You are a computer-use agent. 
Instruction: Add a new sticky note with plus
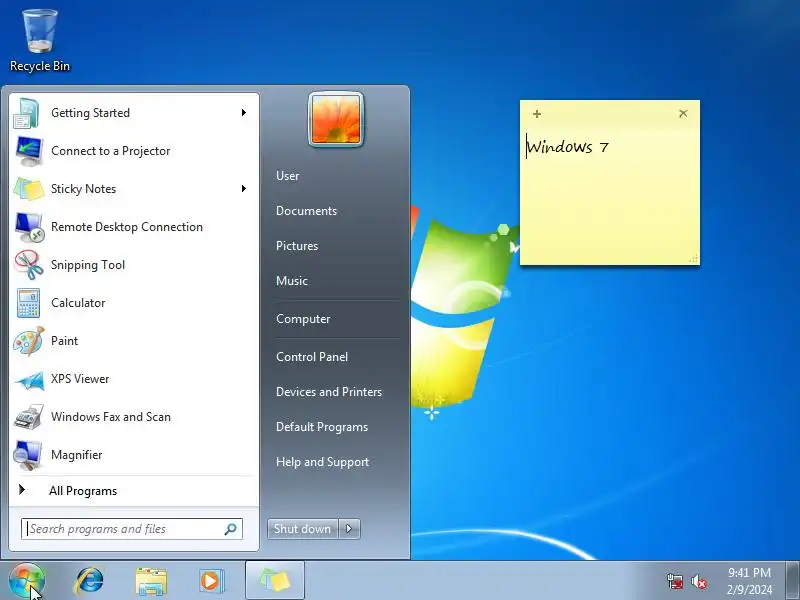537,114
